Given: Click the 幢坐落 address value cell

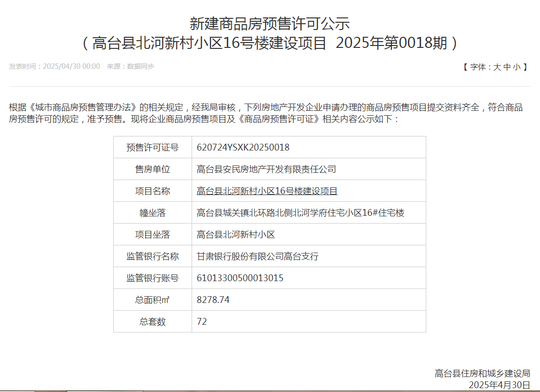Looking at the screenshot, I should pyautogui.click(x=300, y=213).
